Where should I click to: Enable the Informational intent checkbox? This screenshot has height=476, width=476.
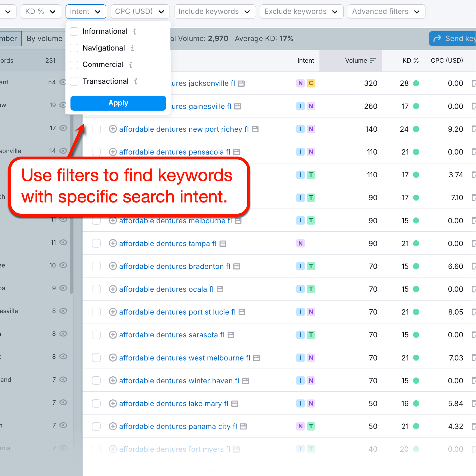(74, 31)
